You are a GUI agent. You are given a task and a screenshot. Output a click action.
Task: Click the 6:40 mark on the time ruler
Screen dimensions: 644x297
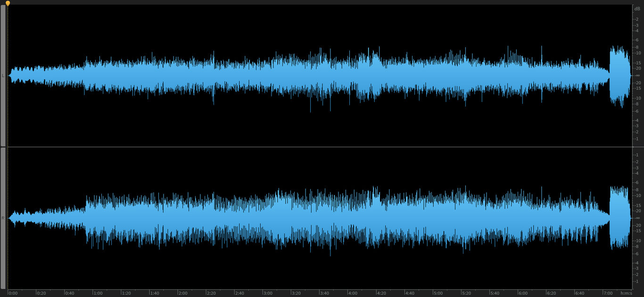[579, 293]
